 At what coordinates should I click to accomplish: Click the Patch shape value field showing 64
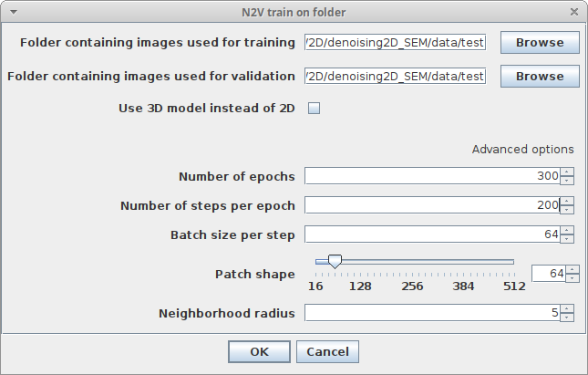pos(548,274)
